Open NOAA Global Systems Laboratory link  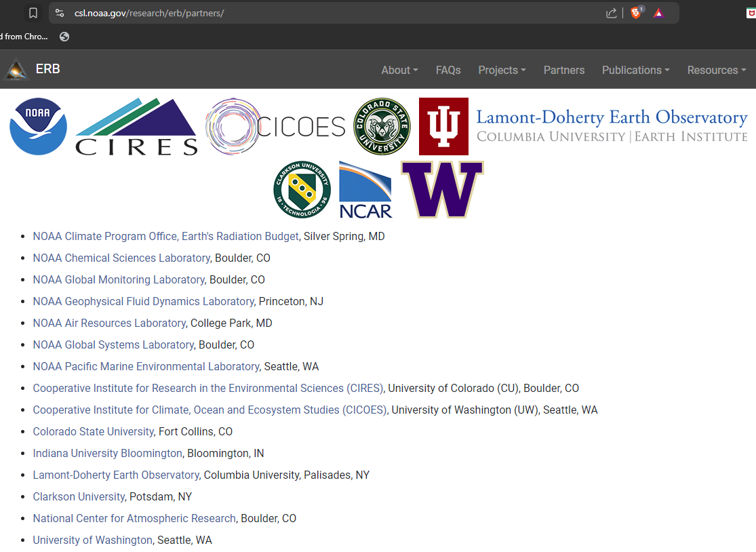click(x=113, y=344)
